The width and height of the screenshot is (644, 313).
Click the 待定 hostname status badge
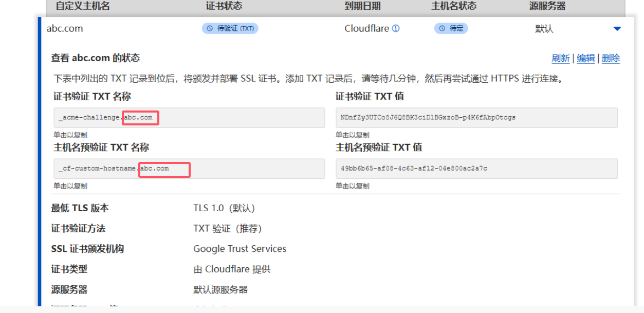(x=451, y=28)
